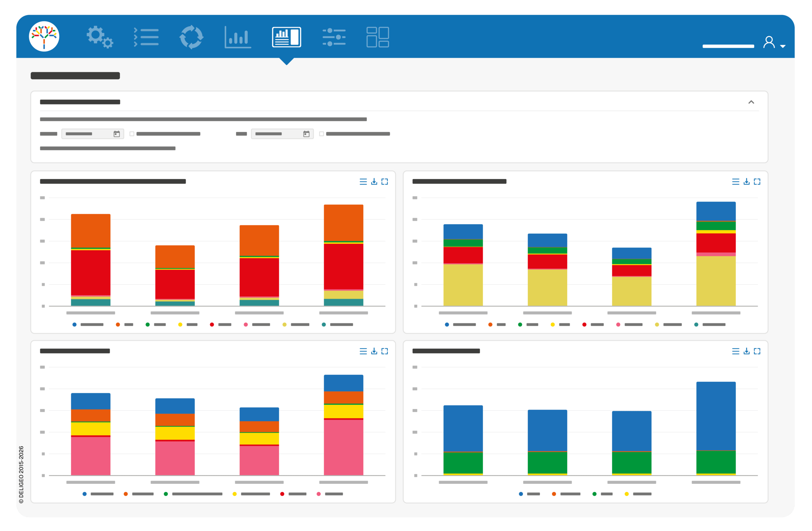The width and height of the screenshot is (812, 531).
Task: Click calendar button in second date field
Action: point(306,134)
